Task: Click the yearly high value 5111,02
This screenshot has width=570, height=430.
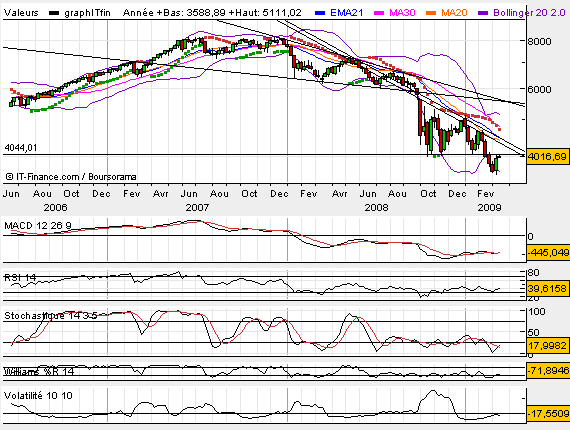Action: [281, 13]
